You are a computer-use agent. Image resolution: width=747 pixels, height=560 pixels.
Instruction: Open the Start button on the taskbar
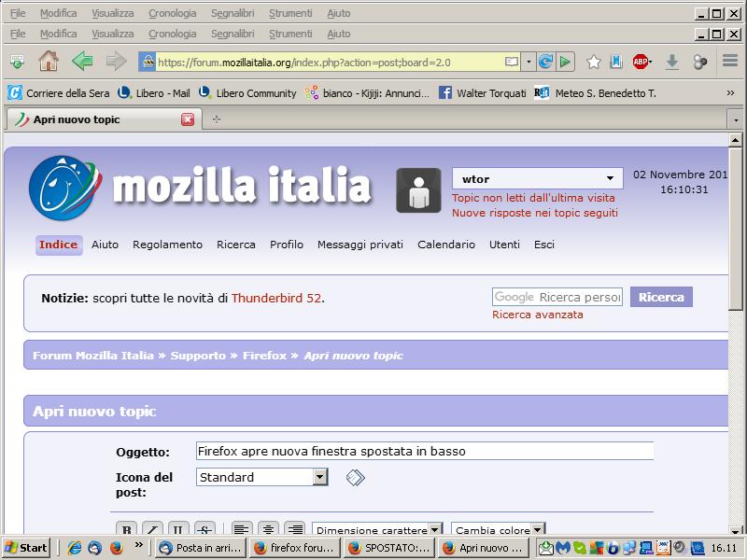tap(26, 548)
